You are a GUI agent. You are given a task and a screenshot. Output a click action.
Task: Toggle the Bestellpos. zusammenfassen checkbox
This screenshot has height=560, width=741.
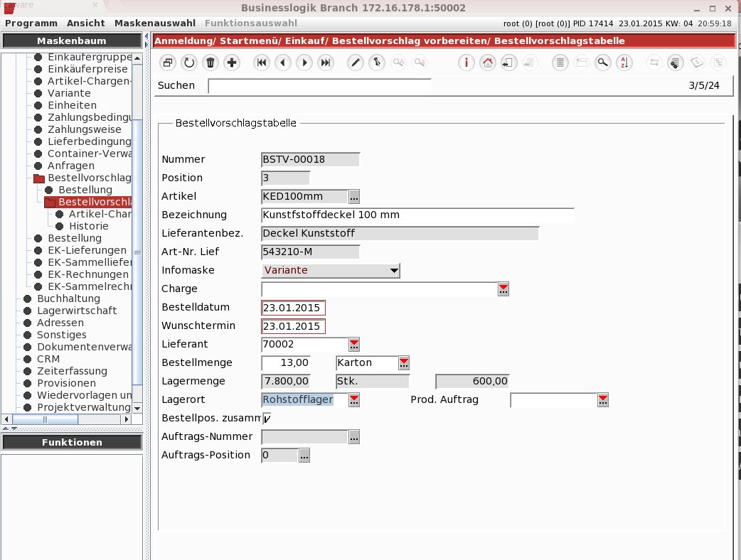click(x=267, y=419)
